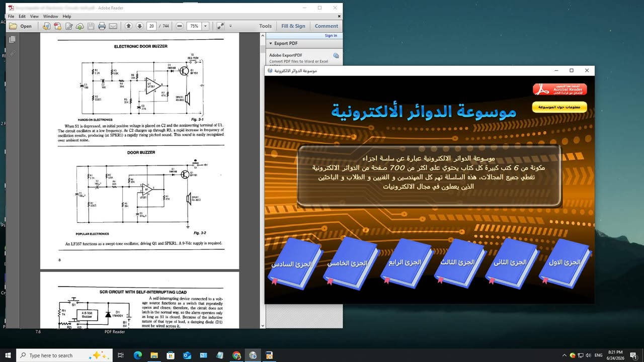Open Google Chrome from the taskbar

[236, 355]
